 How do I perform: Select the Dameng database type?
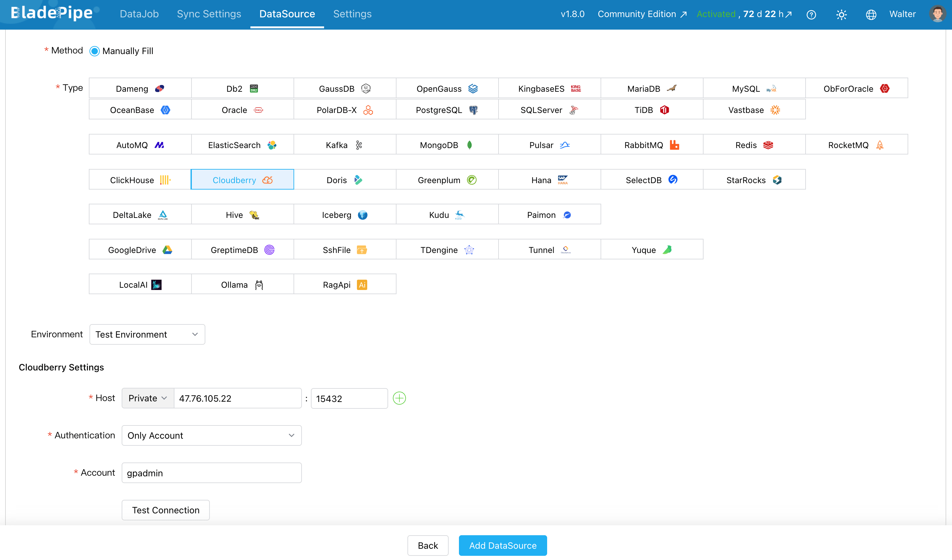[140, 89]
